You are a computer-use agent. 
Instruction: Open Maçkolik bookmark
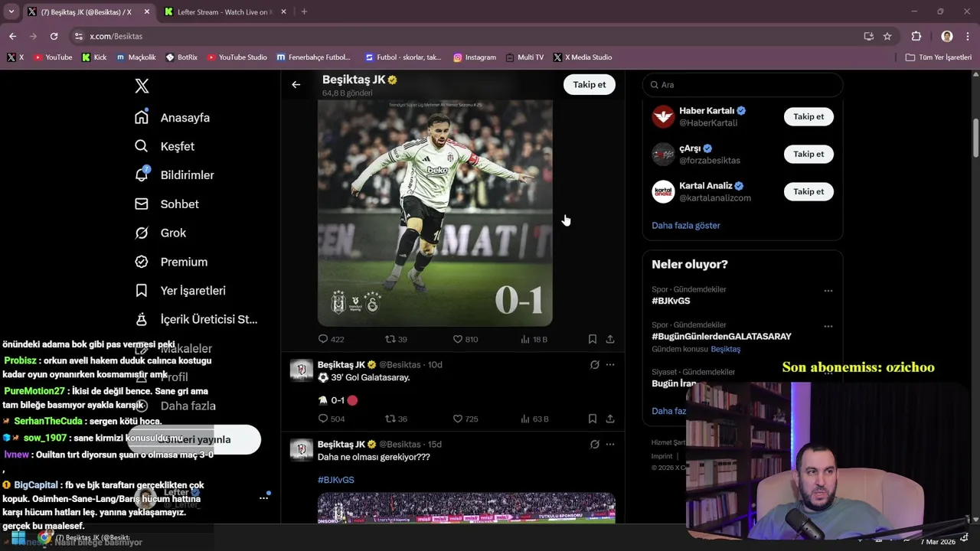[136, 57]
